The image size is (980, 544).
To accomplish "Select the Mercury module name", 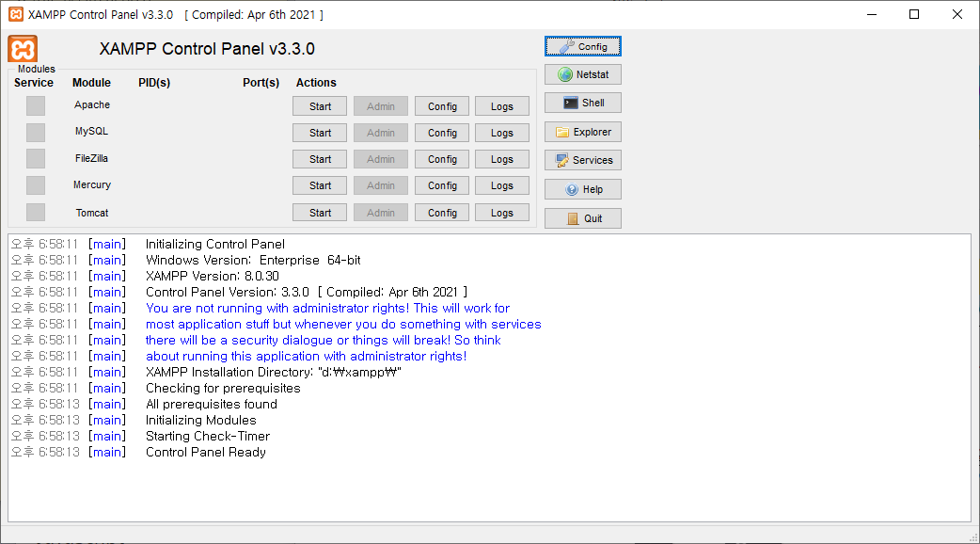I will coord(92,184).
